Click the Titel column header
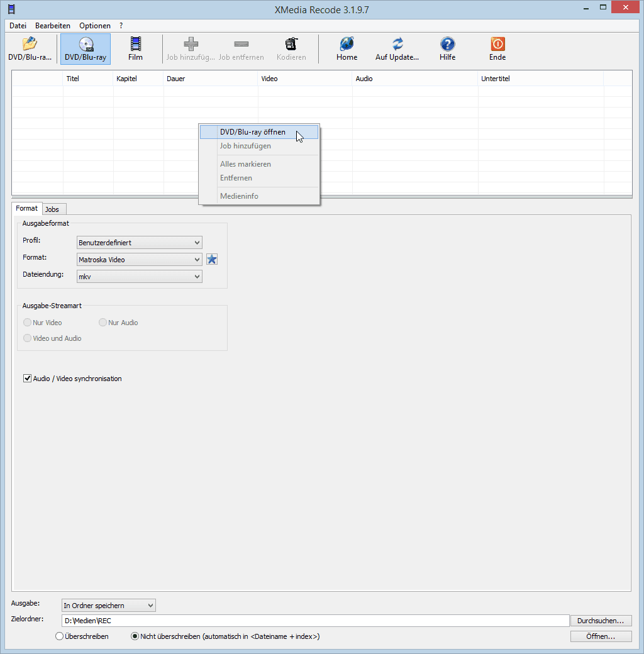 [x=88, y=79]
